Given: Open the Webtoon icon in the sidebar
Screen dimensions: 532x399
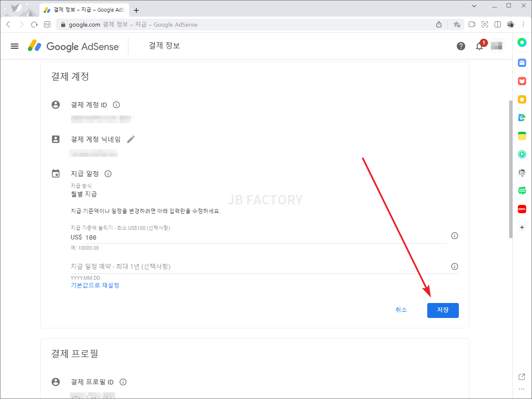Looking at the screenshot, I should pos(522,191).
